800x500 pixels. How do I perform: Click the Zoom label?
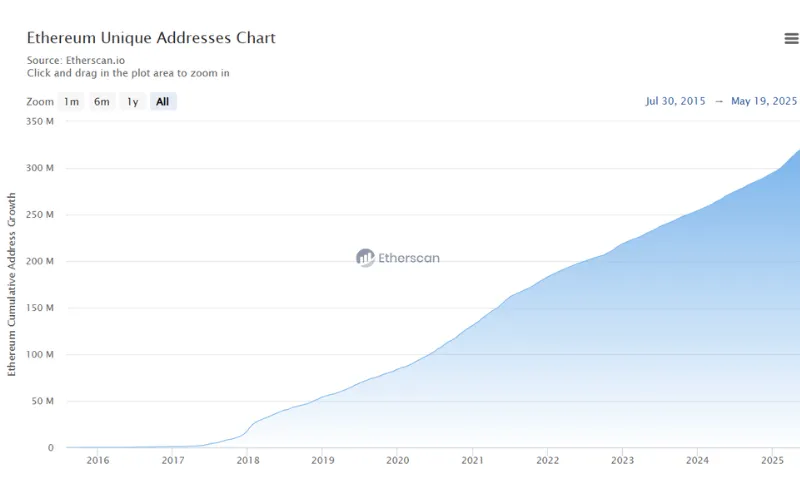pyautogui.click(x=40, y=102)
